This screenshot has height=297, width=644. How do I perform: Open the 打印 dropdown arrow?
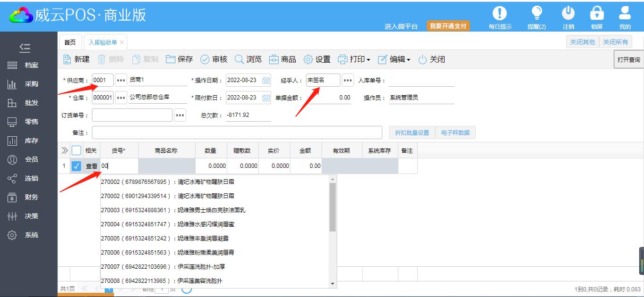pos(368,60)
